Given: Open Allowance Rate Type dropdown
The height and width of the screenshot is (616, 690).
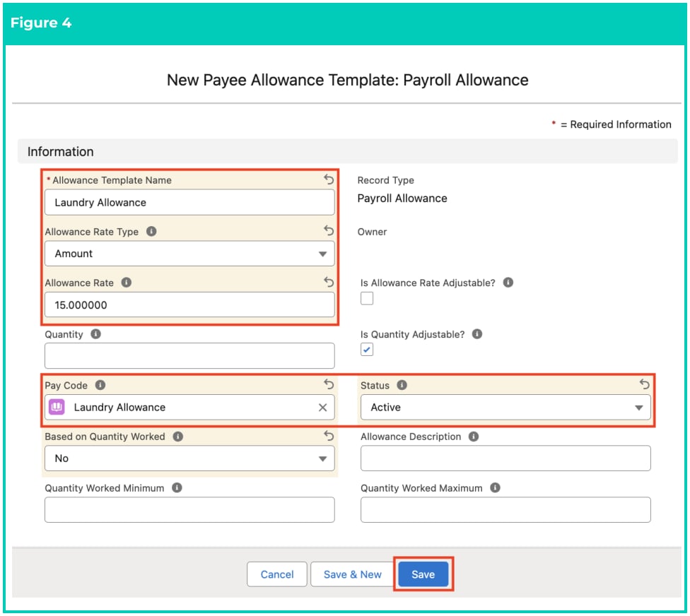Looking at the screenshot, I should (x=189, y=254).
